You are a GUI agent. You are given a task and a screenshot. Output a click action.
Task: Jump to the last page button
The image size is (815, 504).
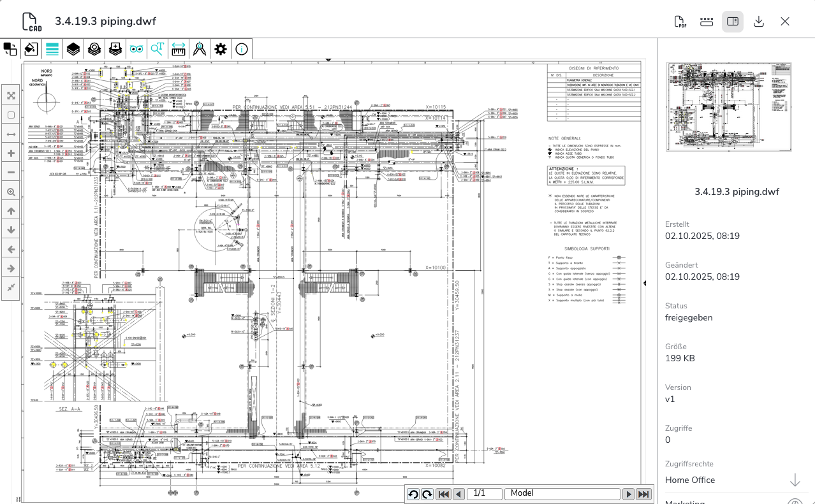pyautogui.click(x=643, y=494)
